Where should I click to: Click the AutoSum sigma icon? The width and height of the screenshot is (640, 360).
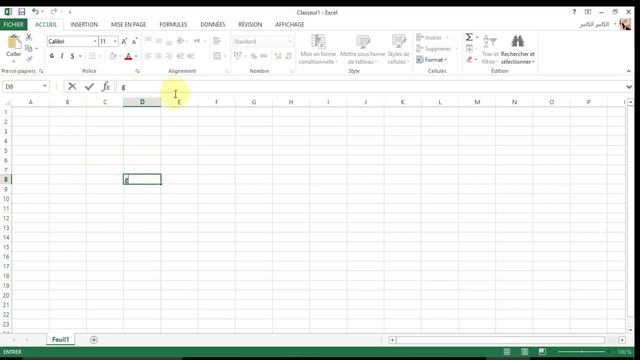[x=469, y=38]
